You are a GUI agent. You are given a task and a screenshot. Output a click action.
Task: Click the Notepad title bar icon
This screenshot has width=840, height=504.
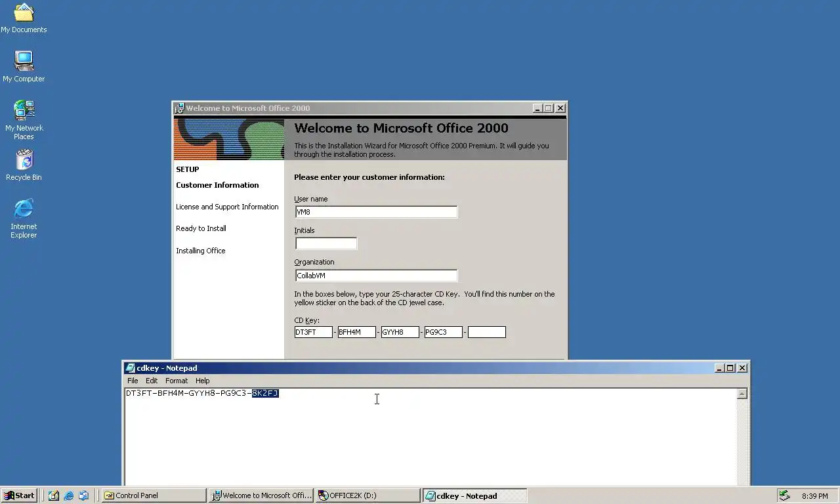[130, 368]
